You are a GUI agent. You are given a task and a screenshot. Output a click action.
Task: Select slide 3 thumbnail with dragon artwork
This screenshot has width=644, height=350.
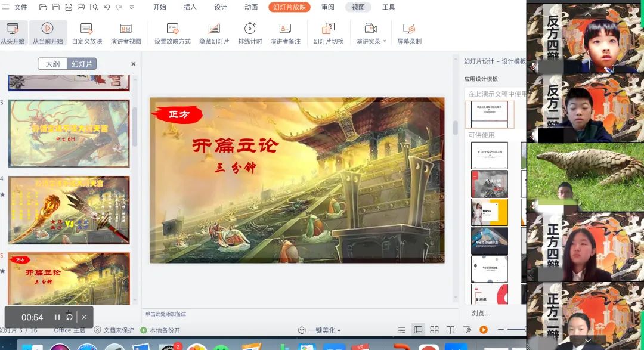point(69,134)
